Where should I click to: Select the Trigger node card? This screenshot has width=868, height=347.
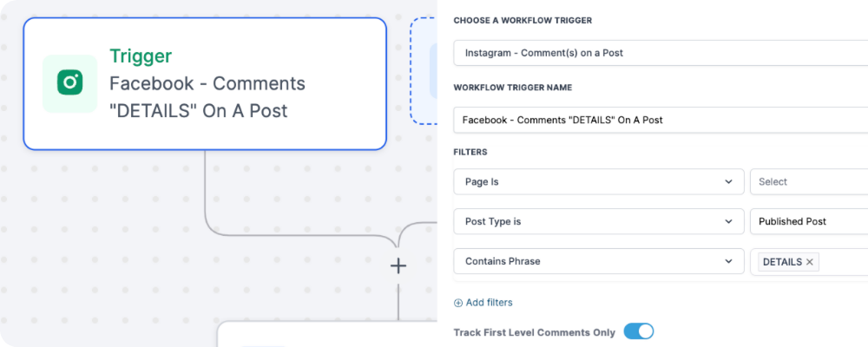pyautogui.click(x=204, y=83)
